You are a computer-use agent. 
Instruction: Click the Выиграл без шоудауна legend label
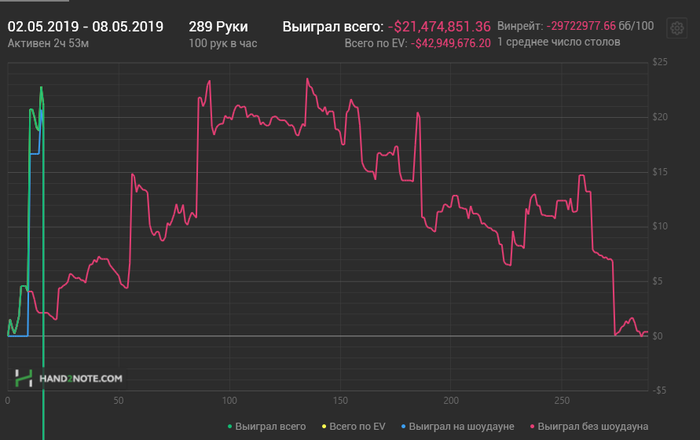[x=593, y=427]
